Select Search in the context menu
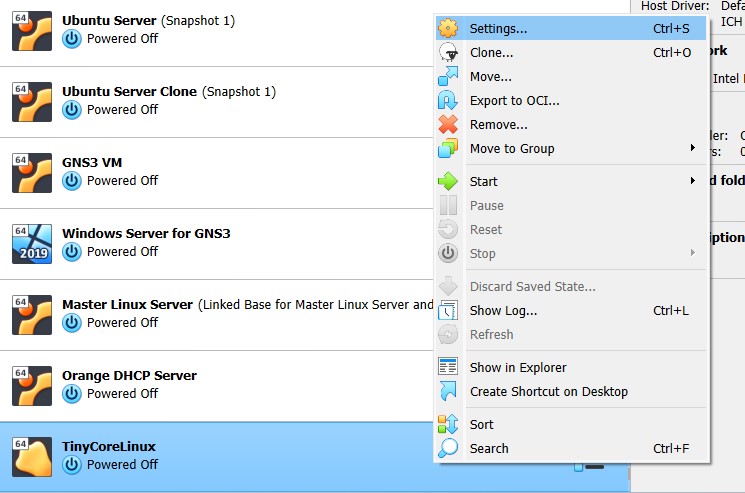745x493 pixels. click(x=571, y=448)
